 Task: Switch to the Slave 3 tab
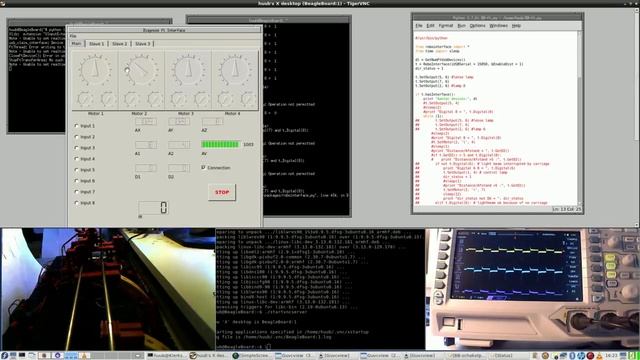(x=142, y=44)
